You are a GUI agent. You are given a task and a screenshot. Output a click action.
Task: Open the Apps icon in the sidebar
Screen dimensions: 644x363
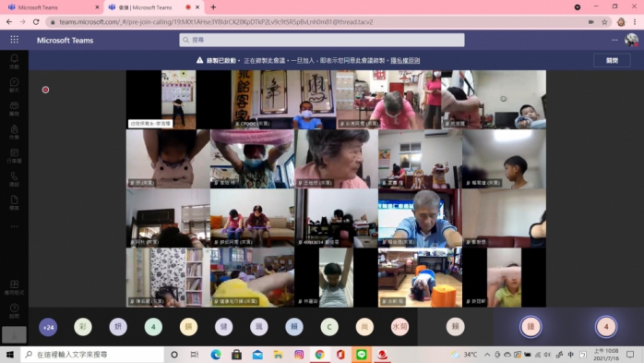tap(14, 287)
